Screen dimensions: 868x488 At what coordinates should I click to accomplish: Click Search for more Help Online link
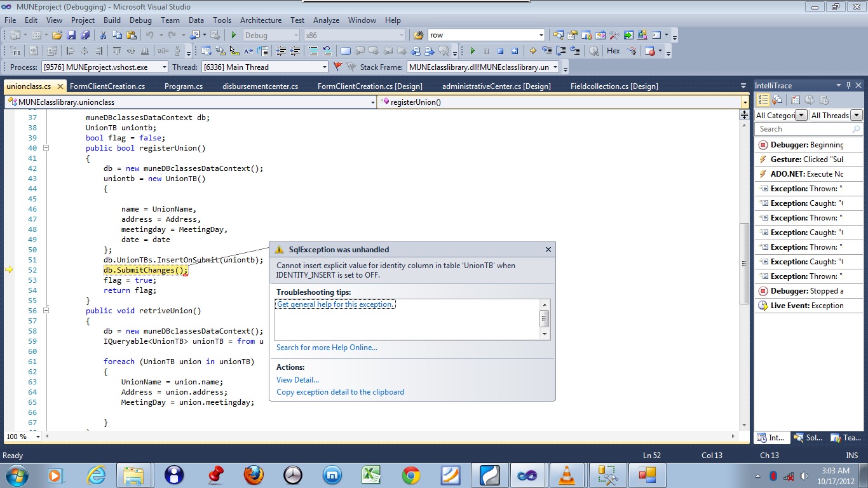(327, 348)
